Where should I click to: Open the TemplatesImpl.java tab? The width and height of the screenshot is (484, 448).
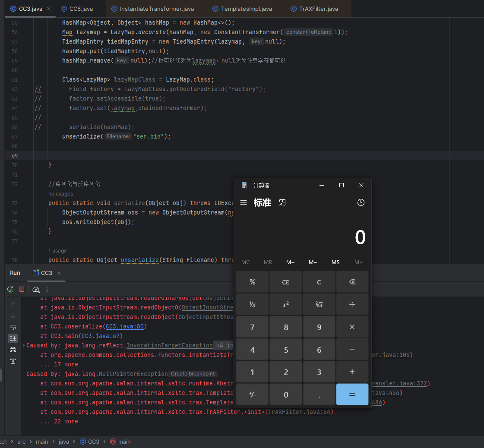pos(242,9)
